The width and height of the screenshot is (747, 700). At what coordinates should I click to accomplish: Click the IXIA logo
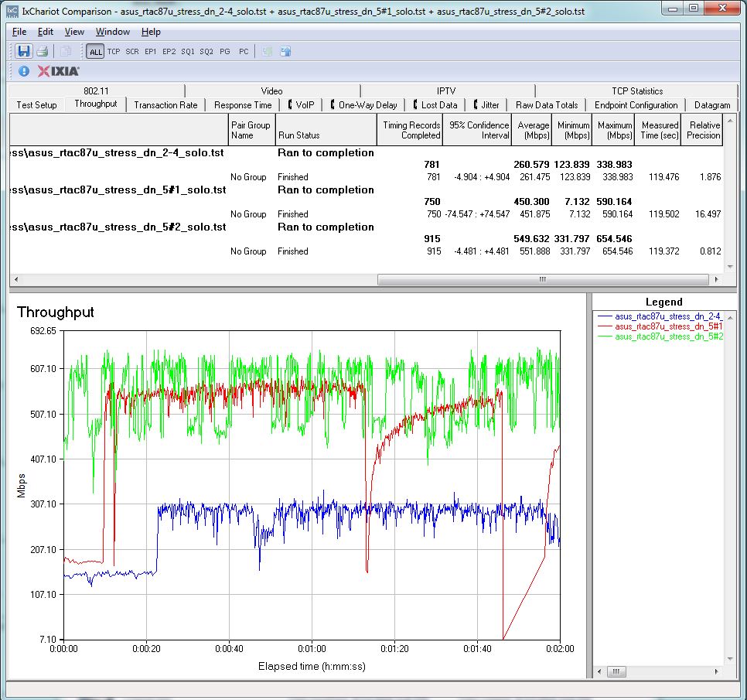pyautogui.click(x=58, y=71)
